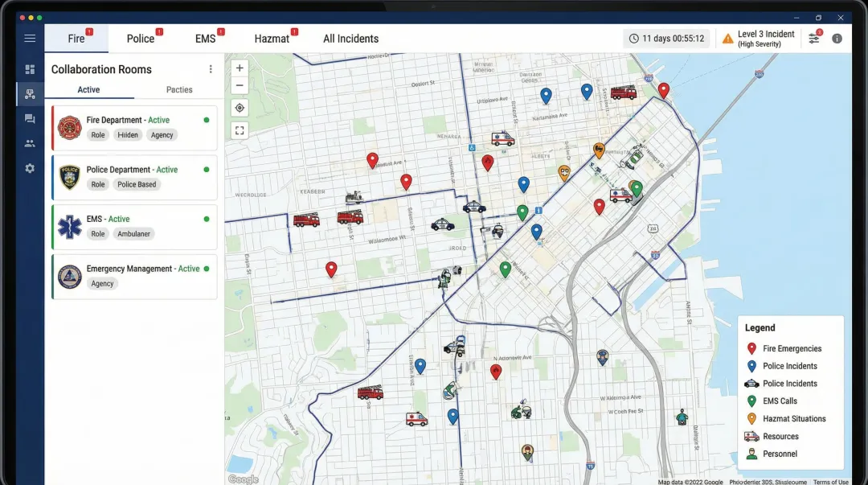Toggle fullscreen map view icon
This screenshot has width=868, height=485.
pos(240,129)
